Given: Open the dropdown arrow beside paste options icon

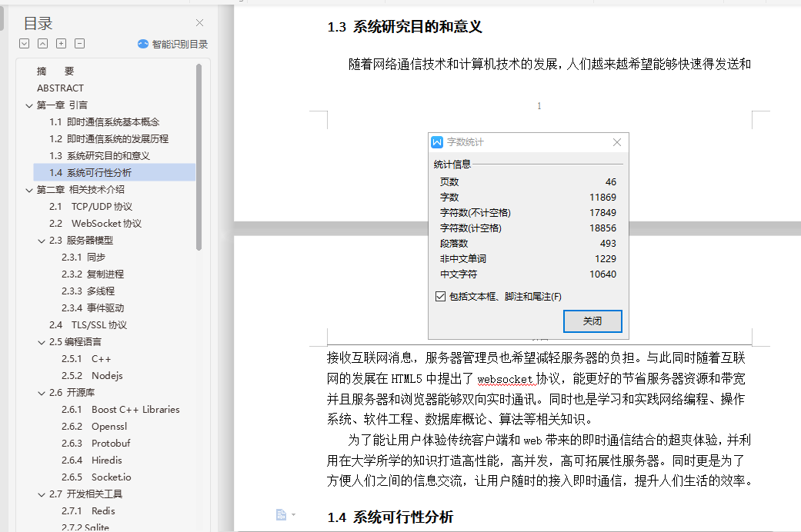Looking at the screenshot, I should pos(294,514).
